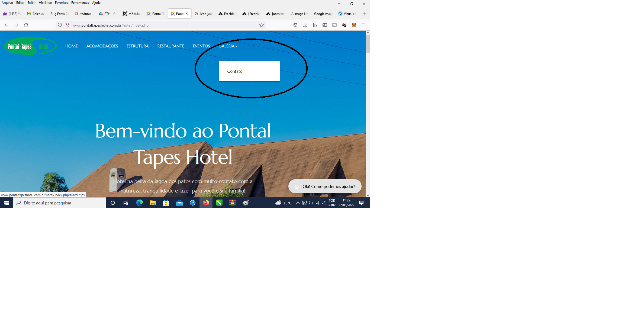Open the Firefox downloads icon
The image size is (644, 321).
pos(305,25)
